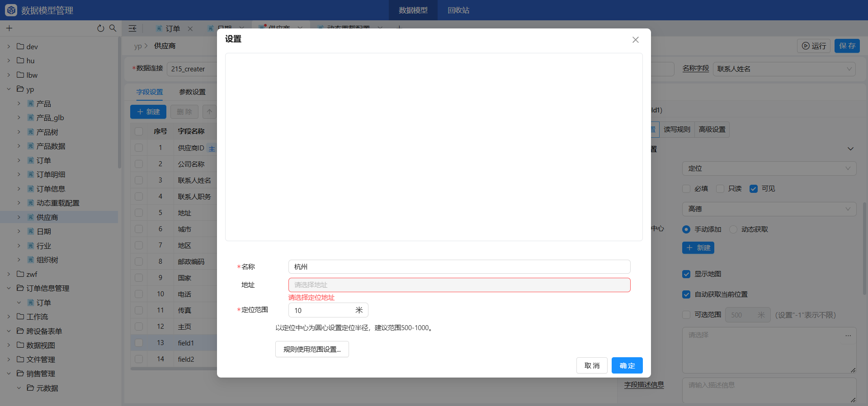868x406 pixels.
Task: Collapse the yp folder in the tree
Action: click(9, 89)
